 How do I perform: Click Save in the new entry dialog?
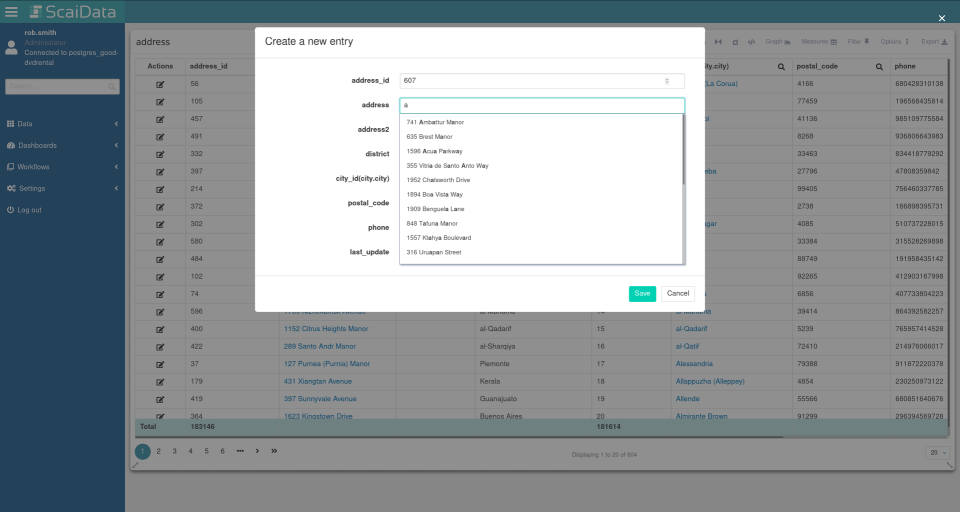[642, 294]
